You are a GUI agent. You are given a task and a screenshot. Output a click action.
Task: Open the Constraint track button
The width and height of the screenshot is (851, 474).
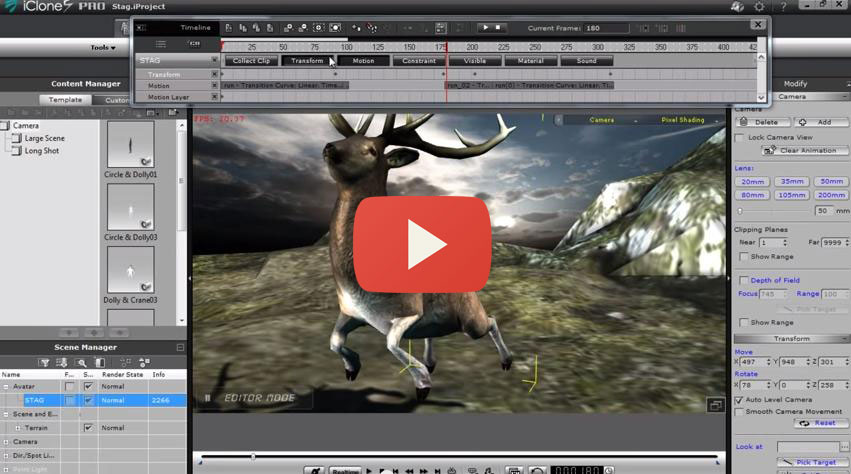coord(418,61)
